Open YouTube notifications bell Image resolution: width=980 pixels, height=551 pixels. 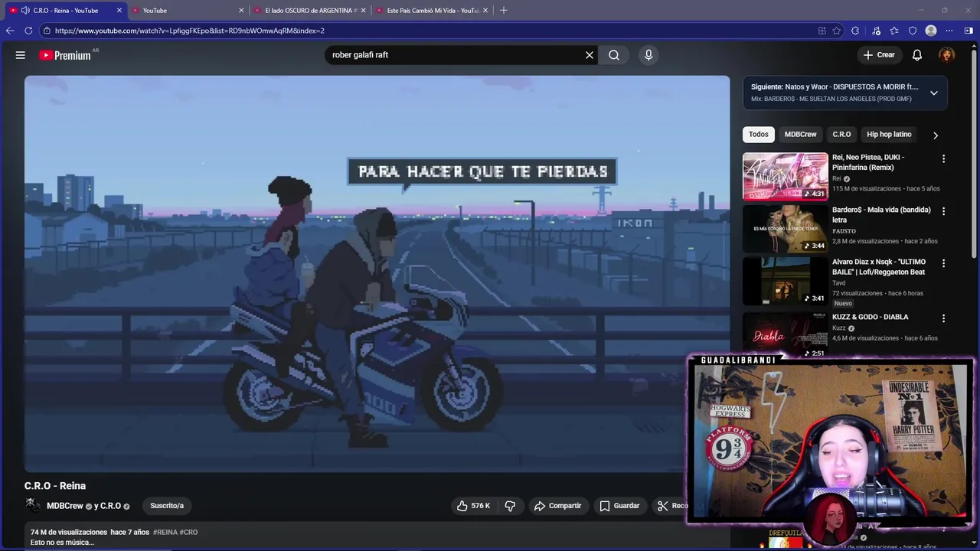917,55
